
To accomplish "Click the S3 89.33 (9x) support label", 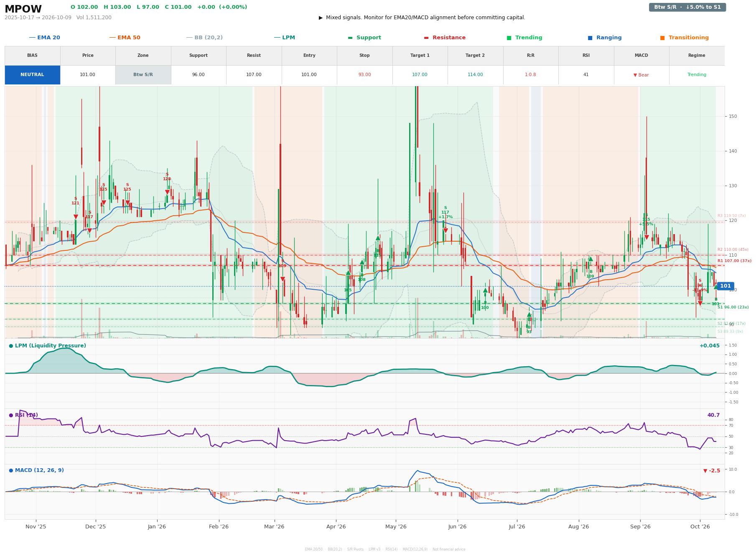I will click(730, 332).
